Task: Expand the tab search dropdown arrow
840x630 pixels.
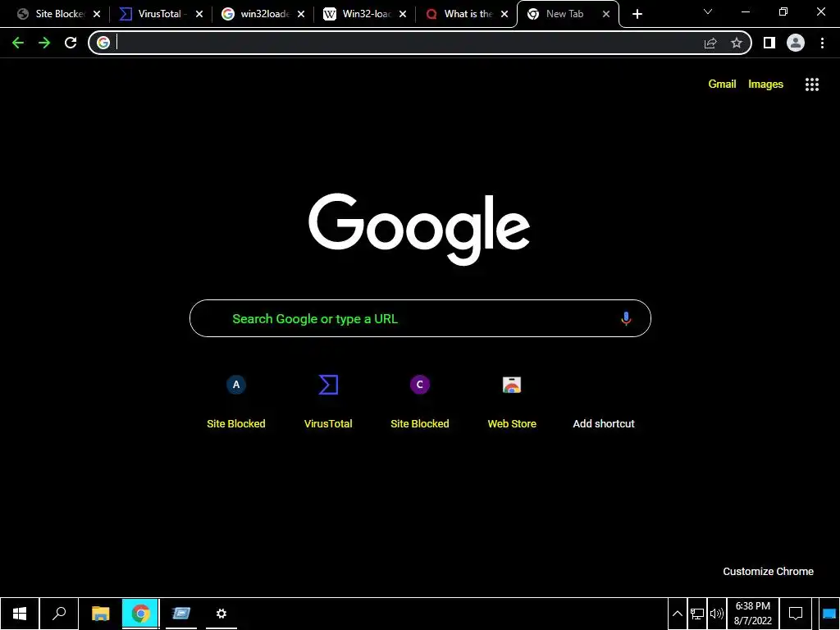Action: [x=708, y=11]
